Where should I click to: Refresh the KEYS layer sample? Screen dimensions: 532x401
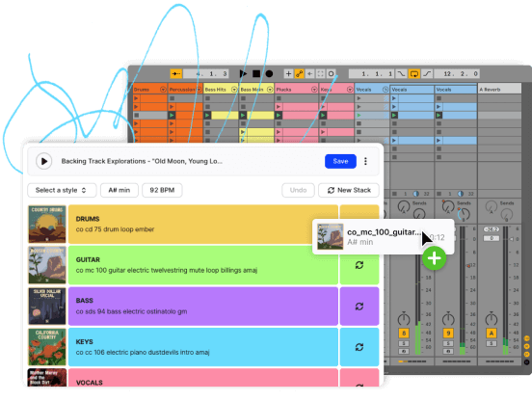[359, 347]
